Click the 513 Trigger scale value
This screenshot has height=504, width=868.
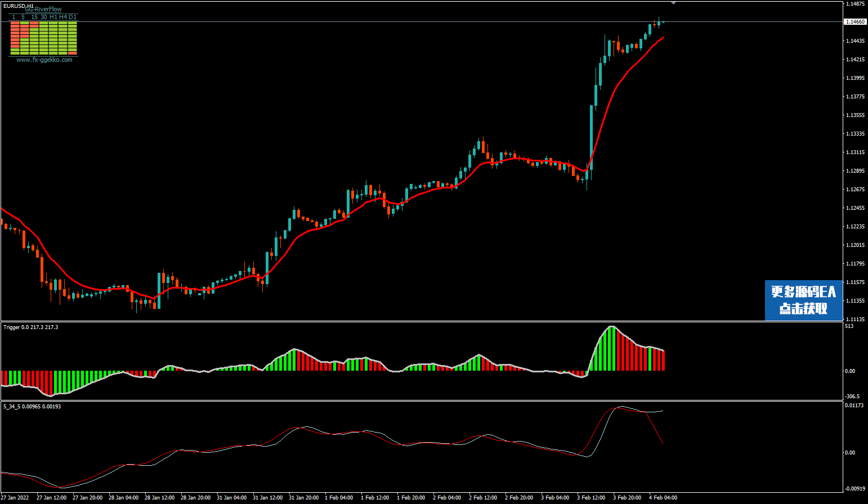tap(849, 326)
